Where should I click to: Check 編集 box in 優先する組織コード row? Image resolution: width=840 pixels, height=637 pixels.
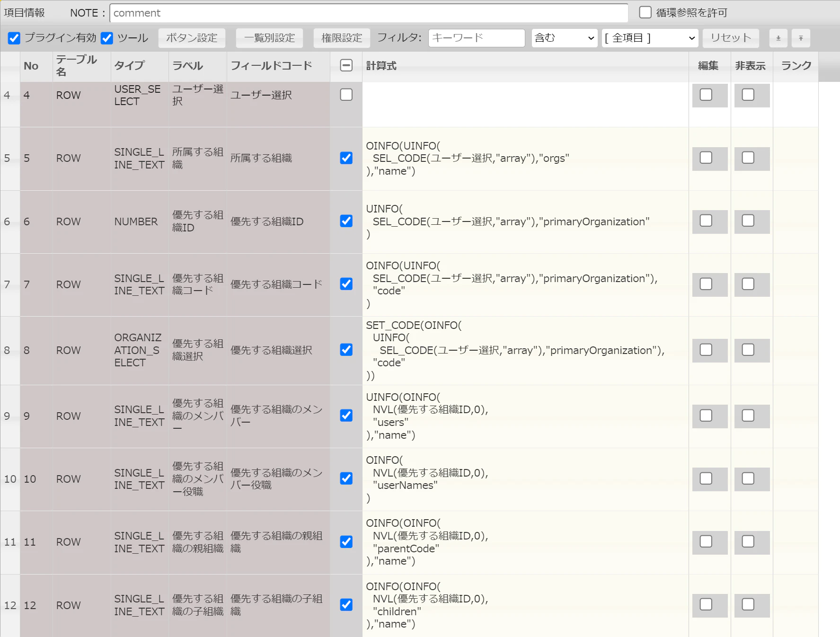(706, 284)
